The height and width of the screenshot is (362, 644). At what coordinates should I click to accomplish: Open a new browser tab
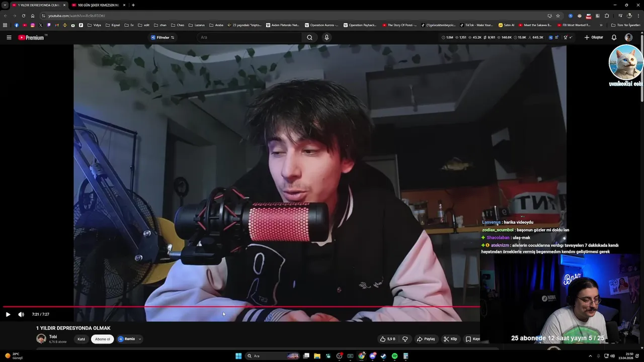133,5
